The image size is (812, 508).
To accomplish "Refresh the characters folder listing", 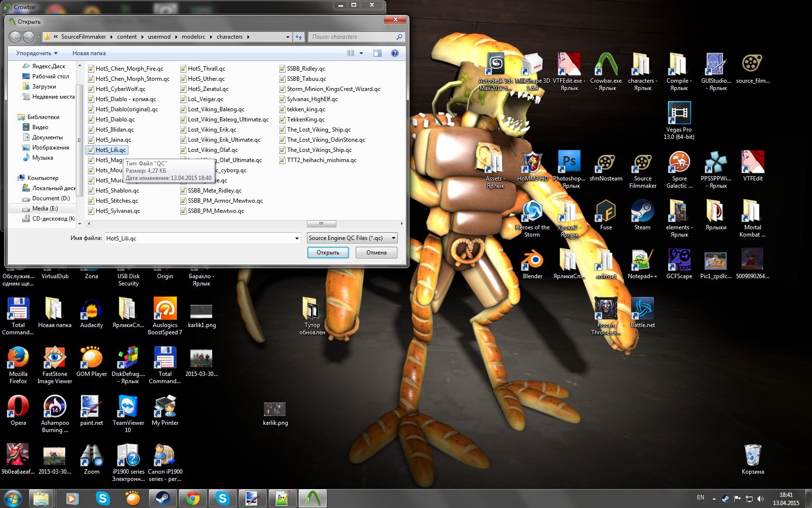I will coord(299,37).
